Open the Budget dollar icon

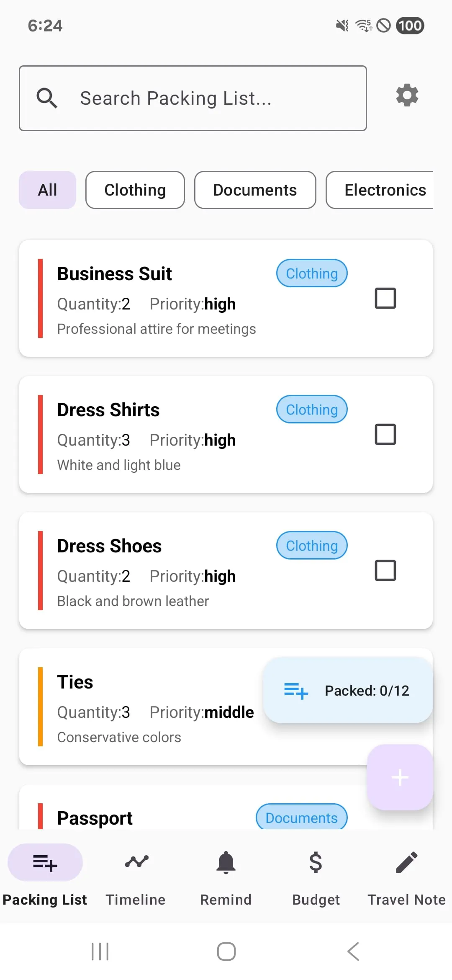(x=316, y=862)
